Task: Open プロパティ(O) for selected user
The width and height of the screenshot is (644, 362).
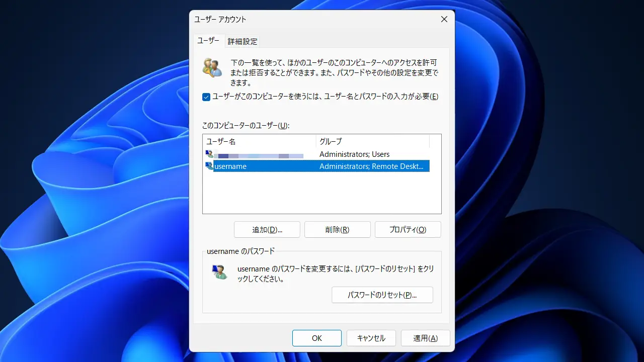Action: coord(408,230)
